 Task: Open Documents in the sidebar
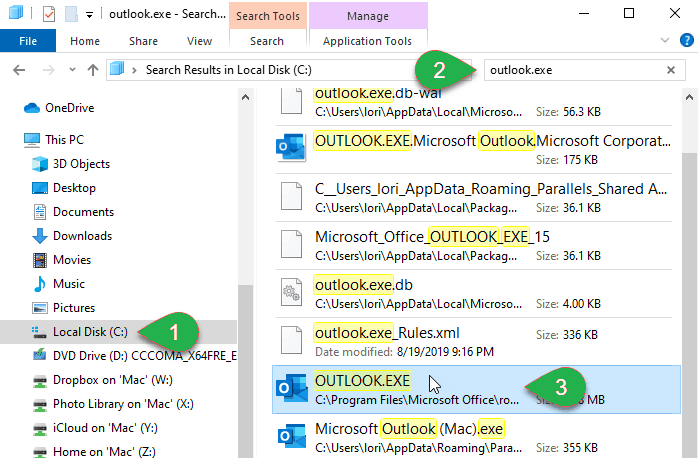(83, 212)
